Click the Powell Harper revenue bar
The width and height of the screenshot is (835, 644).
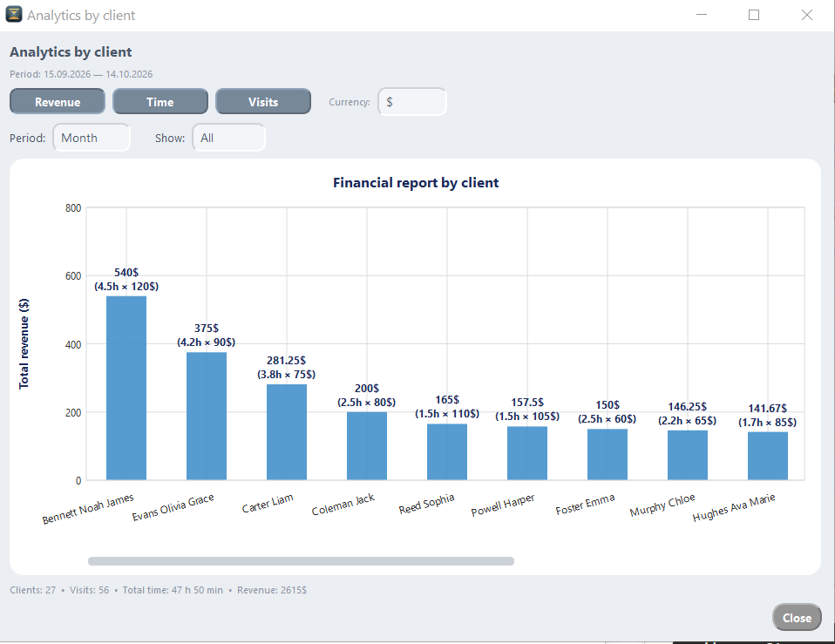[x=527, y=453]
